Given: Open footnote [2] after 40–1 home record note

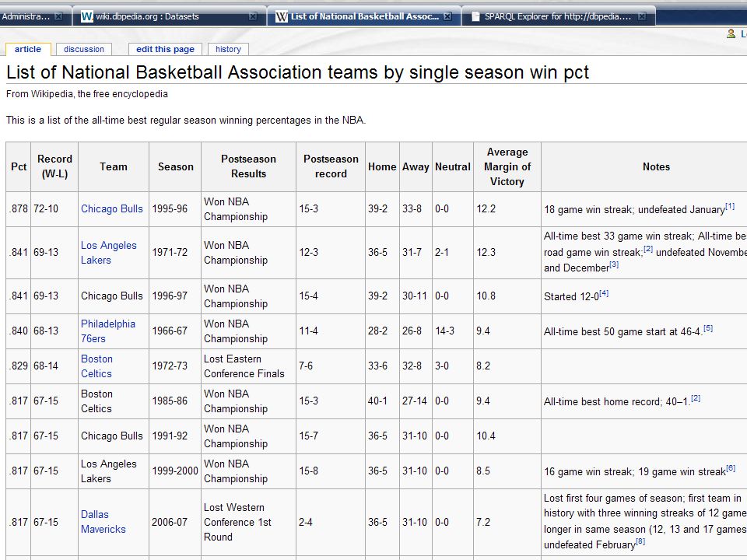Looking at the screenshot, I should pos(696,398).
